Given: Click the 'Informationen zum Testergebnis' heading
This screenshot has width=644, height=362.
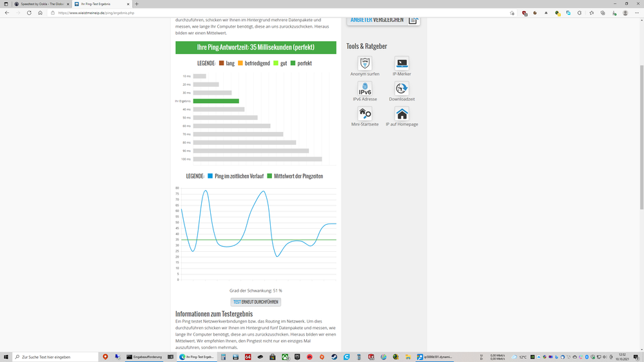Looking at the screenshot, I should click(214, 314).
